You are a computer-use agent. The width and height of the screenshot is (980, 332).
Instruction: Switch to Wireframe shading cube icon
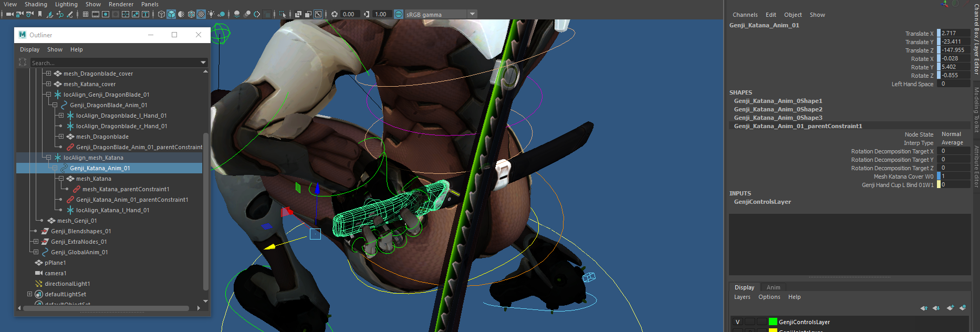161,14
